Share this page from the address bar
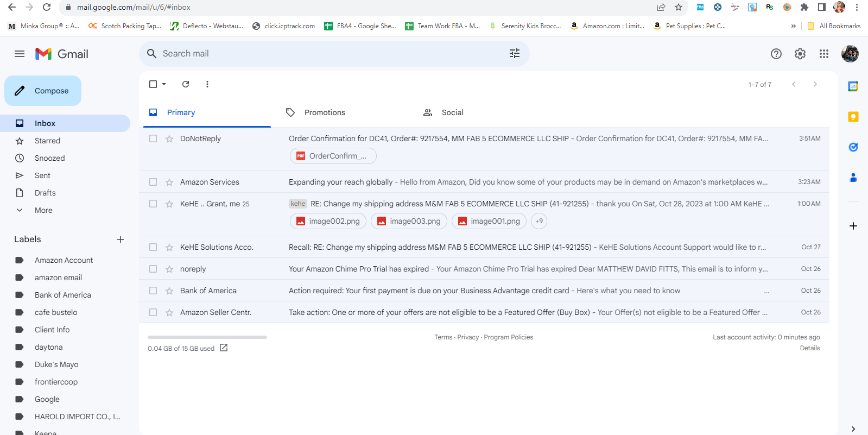 661,8
